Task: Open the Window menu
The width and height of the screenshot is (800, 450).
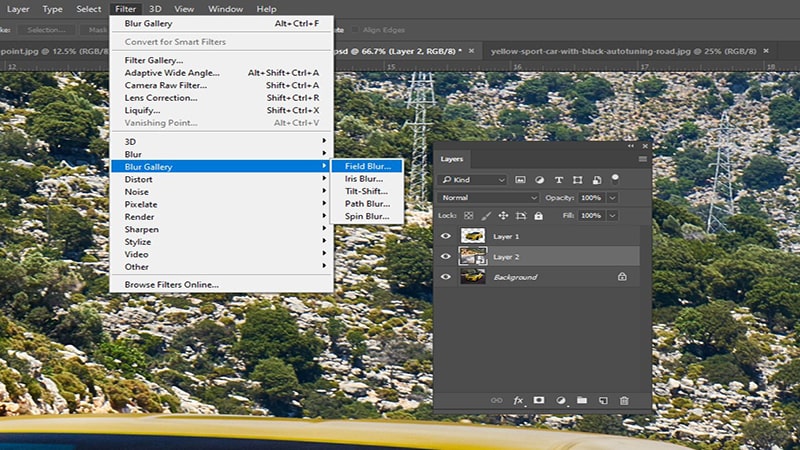Action: (225, 9)
